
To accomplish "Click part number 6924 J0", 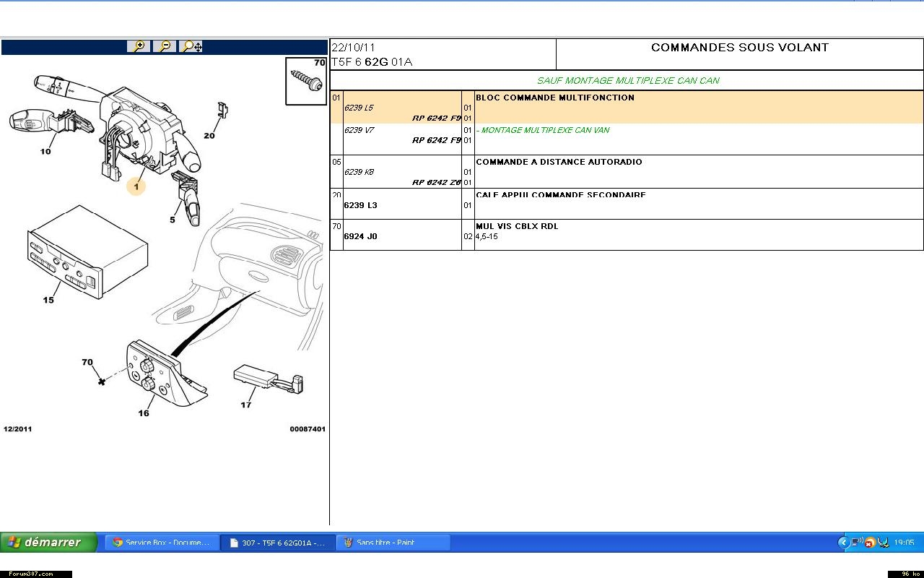I will [361, 236].
